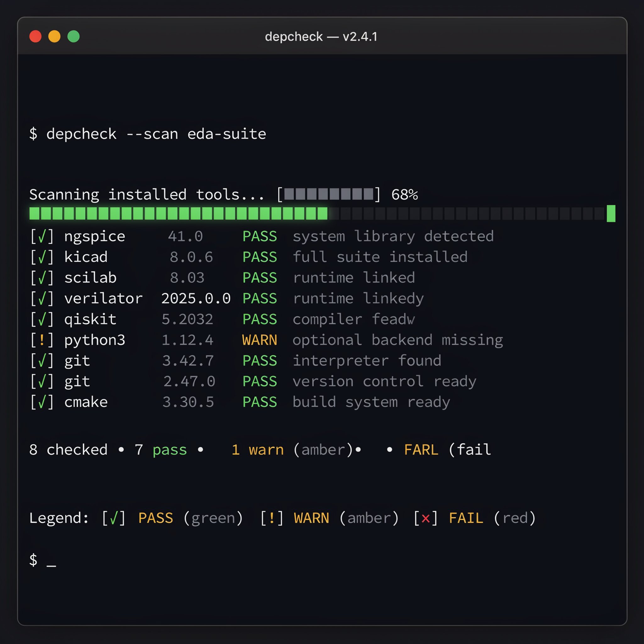
Task: Click 'optional backend missing' message
Action: click(398, 341)
